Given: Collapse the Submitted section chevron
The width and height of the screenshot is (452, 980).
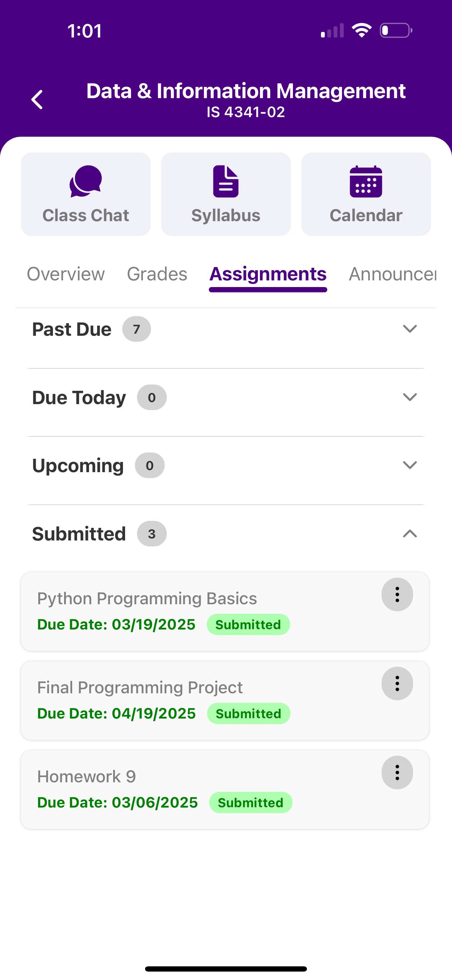Looking at the screenshot, I should click(410, 534).
